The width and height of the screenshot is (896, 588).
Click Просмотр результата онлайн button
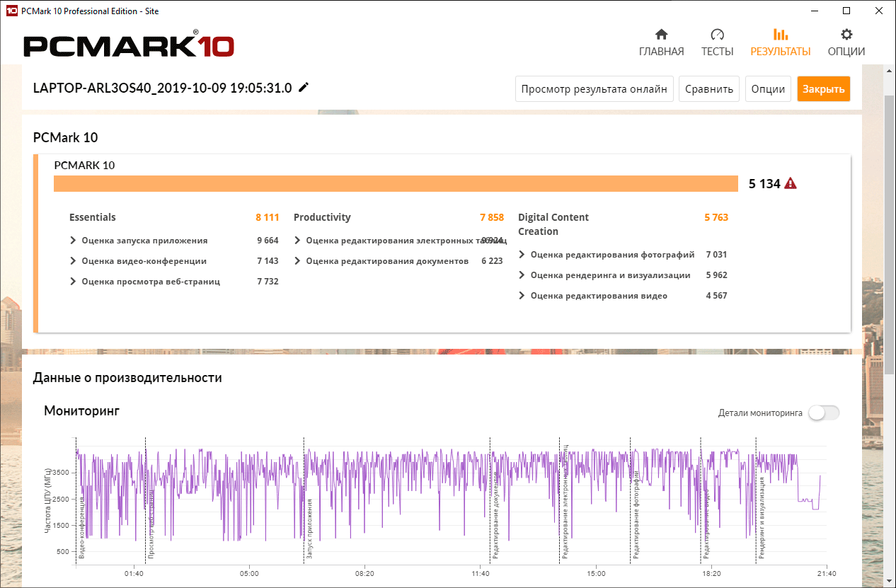pos(594,89)
